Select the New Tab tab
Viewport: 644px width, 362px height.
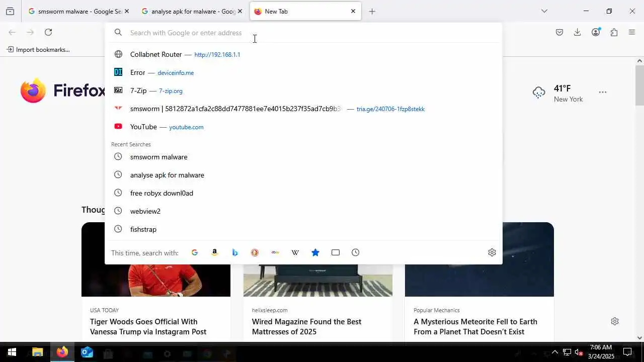(306, 11)
